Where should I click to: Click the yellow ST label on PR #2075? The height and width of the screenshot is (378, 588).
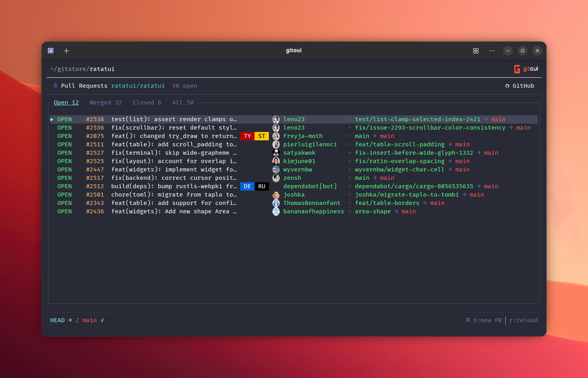click(262, 136)
